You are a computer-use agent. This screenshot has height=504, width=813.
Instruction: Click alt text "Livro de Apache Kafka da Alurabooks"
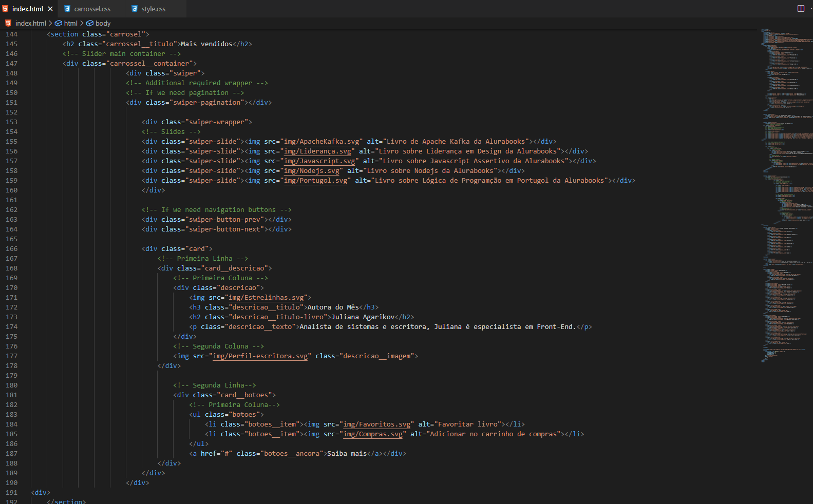[456, 142]
